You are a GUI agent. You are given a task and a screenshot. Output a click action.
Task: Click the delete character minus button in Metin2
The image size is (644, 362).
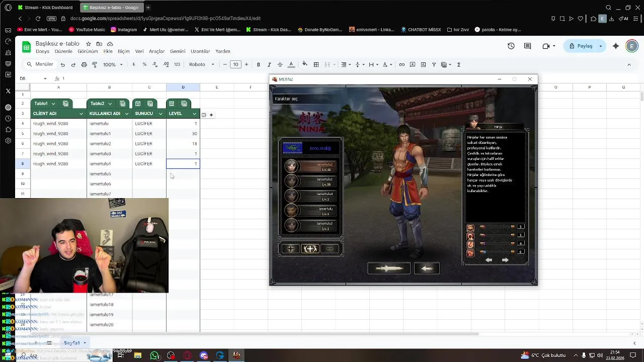tap(330, 248)
